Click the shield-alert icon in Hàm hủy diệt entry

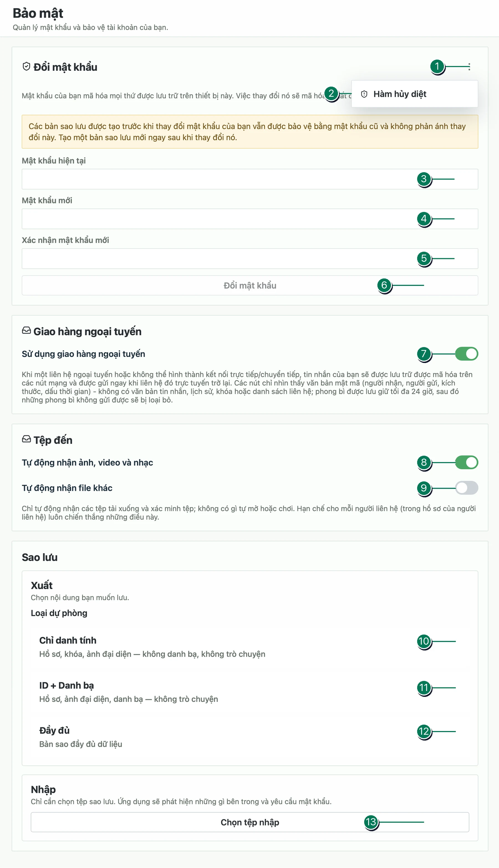(364, 94)
